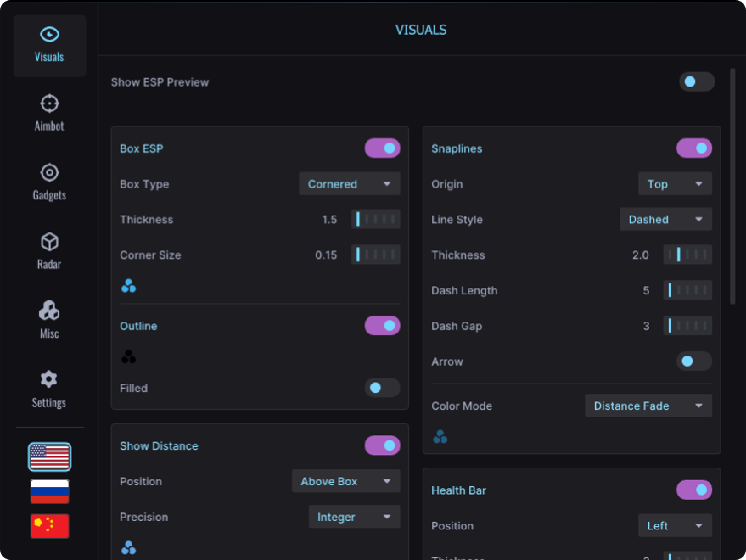Click the Visuals label in sidebar
Screen dimensions: 746x560
pyautogui.click(x=49, y=57)
